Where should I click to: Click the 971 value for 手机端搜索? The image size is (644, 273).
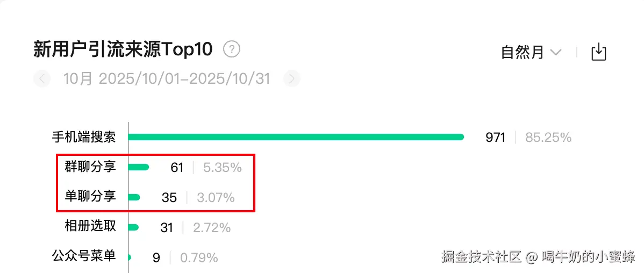coord(495,138)
